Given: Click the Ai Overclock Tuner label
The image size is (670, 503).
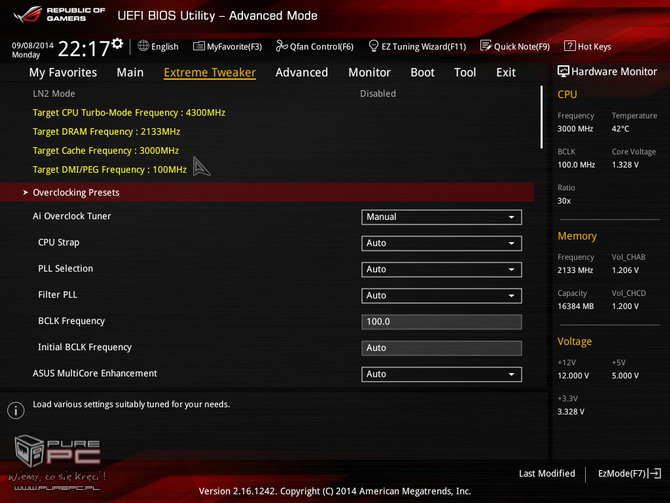Looking at the screenshot, I should [x=72, y=216].
